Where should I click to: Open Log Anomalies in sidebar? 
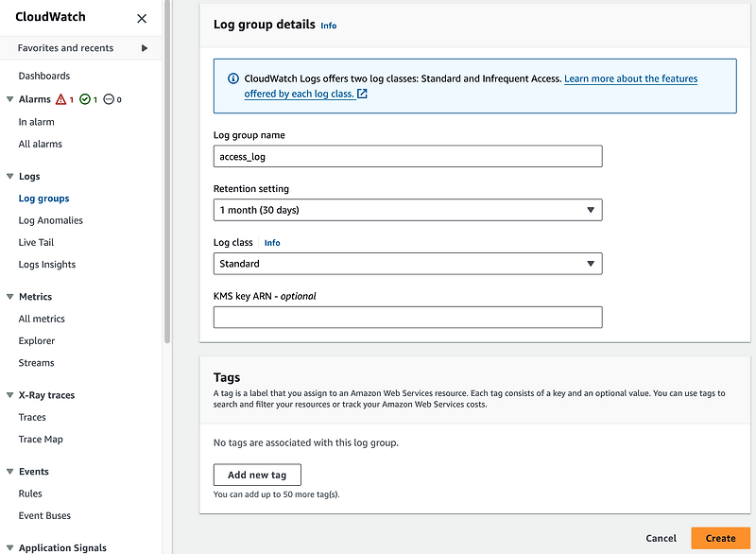tap(51, 220)
